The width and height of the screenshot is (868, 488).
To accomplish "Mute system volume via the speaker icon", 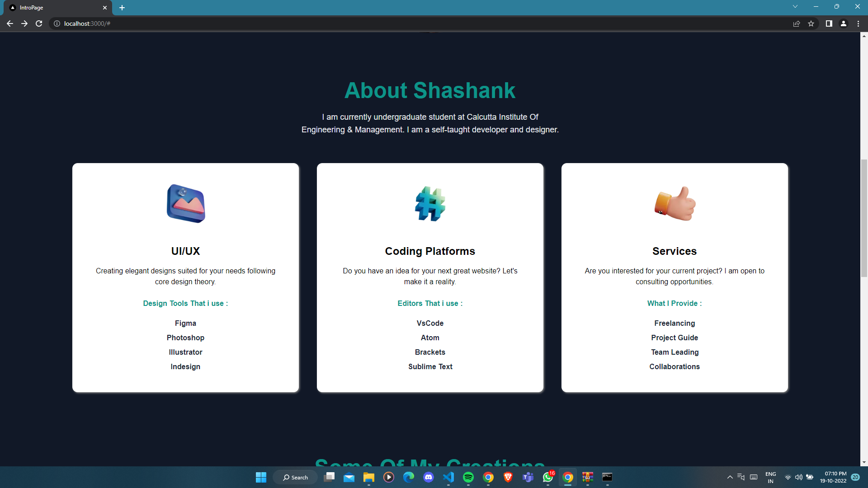I will 798,477.
